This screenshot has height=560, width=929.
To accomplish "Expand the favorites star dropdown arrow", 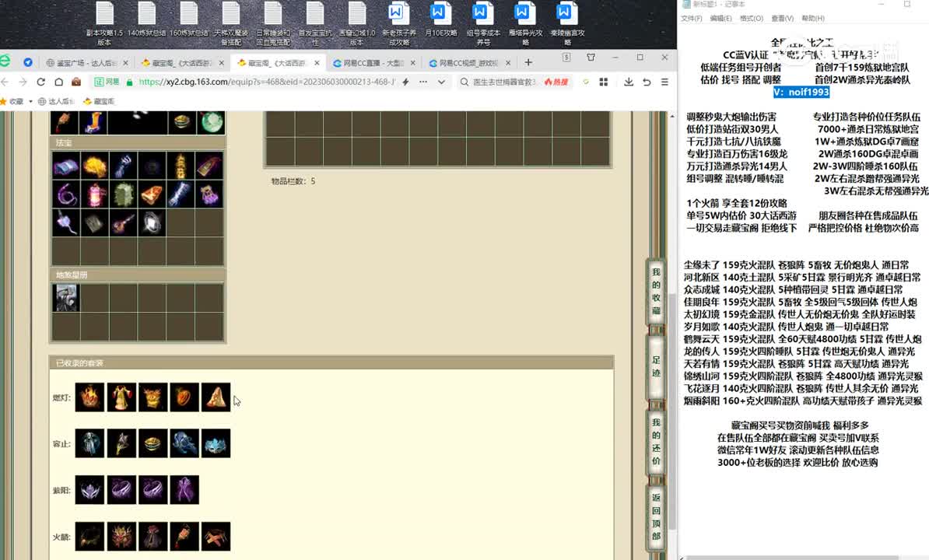I will coord(30,101).
